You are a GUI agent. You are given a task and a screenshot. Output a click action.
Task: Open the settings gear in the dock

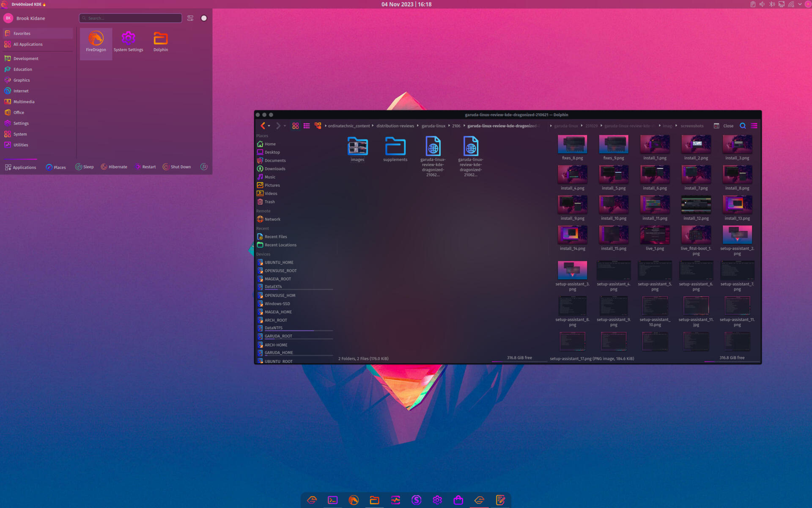[437, 500]
